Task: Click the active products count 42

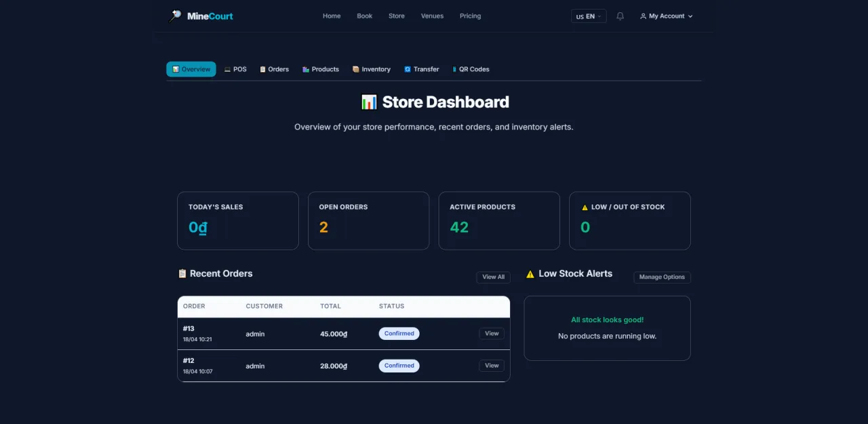Action: point(459,227)
